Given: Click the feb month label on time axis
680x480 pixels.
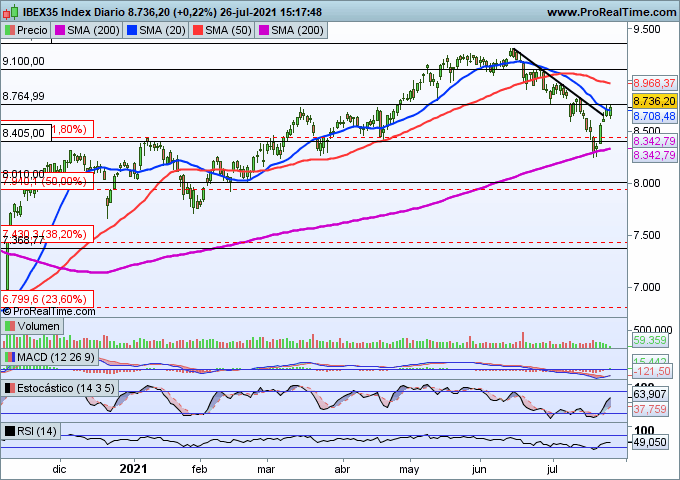Looking at the screenshot, I should (199, 469).
